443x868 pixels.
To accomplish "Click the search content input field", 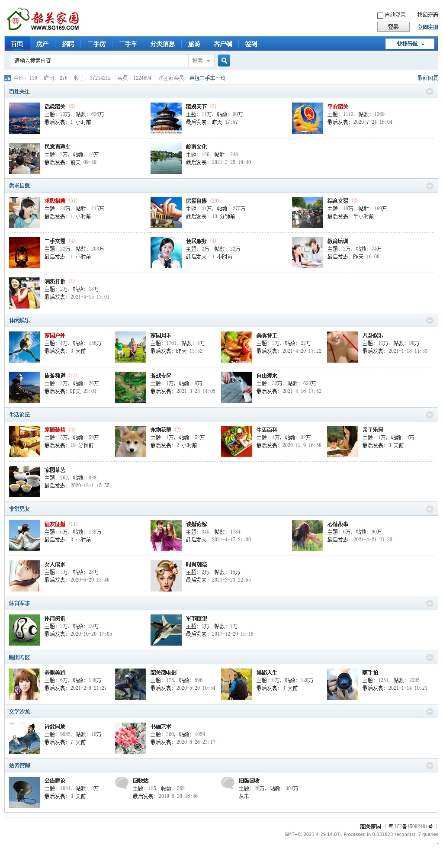I will click(100, 61).
